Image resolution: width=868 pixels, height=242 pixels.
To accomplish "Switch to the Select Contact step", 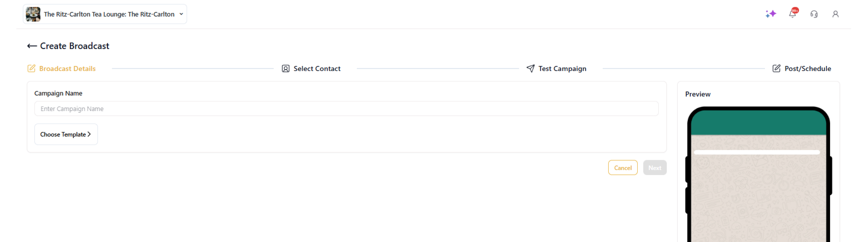I will tap(317, 69).
